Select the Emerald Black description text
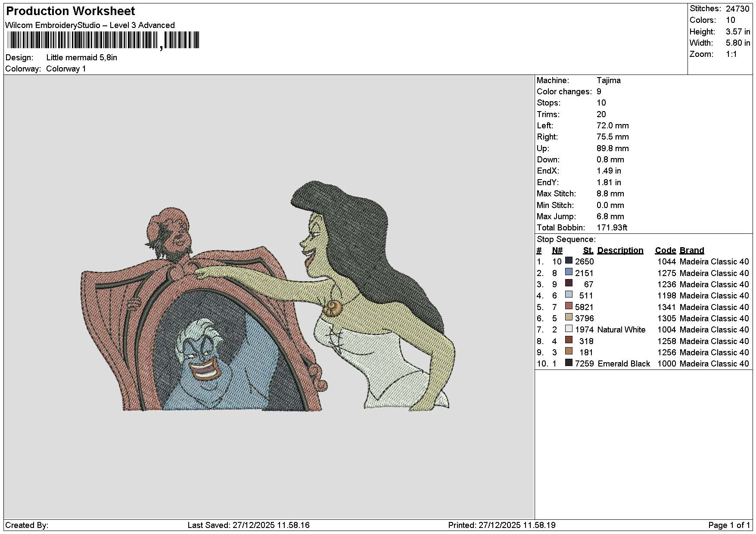This screenshot has width=756, height=534. click(624, 364)
